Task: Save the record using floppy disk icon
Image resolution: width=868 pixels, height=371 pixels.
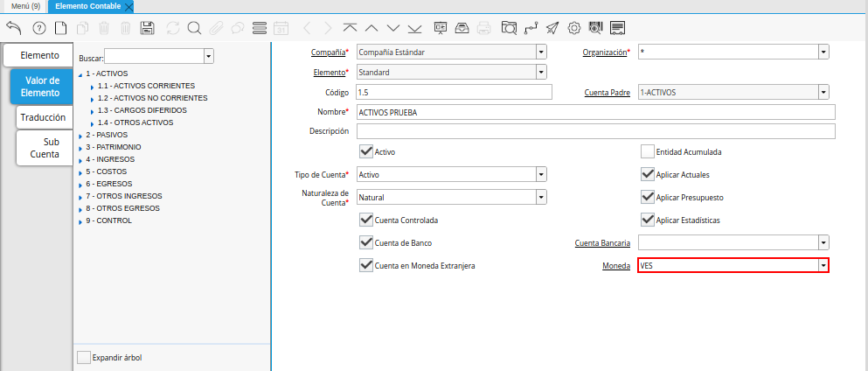Action: pyautogui.click(x=148, y=28)
